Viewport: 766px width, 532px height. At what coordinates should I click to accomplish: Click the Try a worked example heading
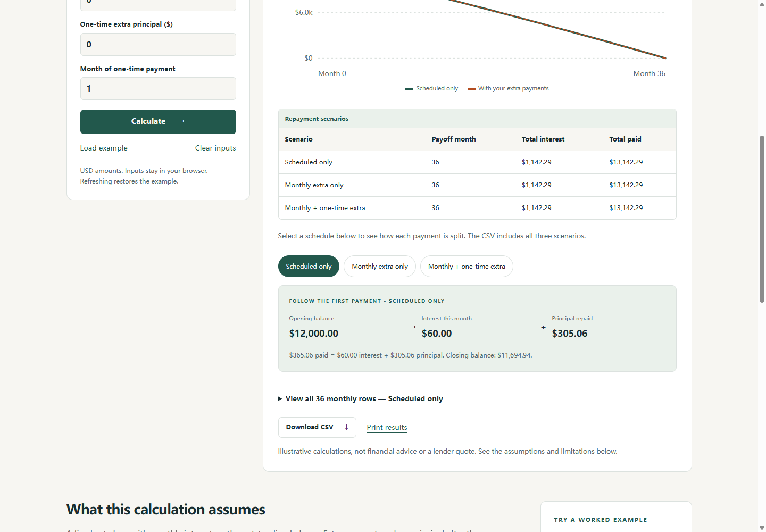coord(601,520)
